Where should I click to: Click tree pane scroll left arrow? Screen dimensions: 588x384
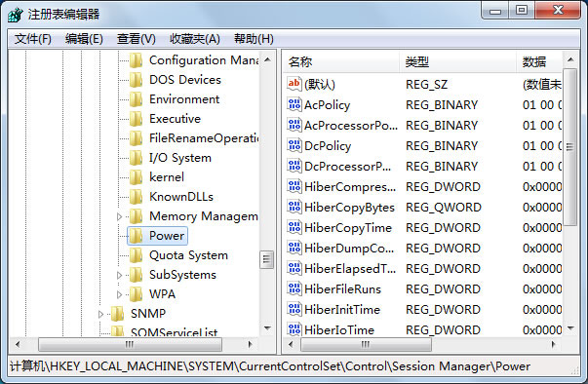point(18,344)
